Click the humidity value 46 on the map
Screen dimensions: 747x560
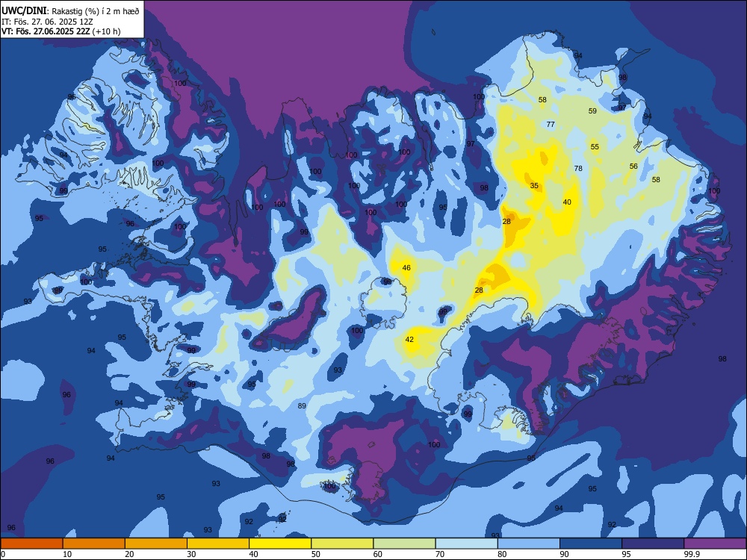[x=406, y=267]
